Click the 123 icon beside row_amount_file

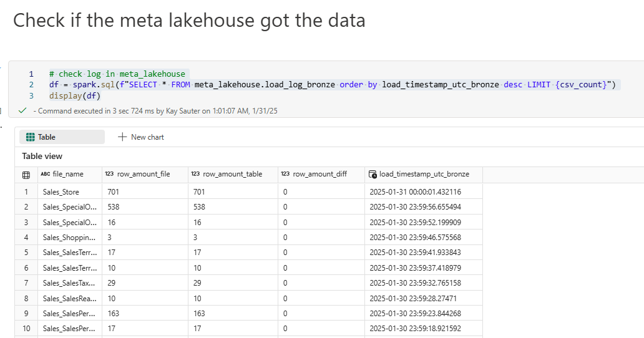pyautogui.click(x=109, y=175)
